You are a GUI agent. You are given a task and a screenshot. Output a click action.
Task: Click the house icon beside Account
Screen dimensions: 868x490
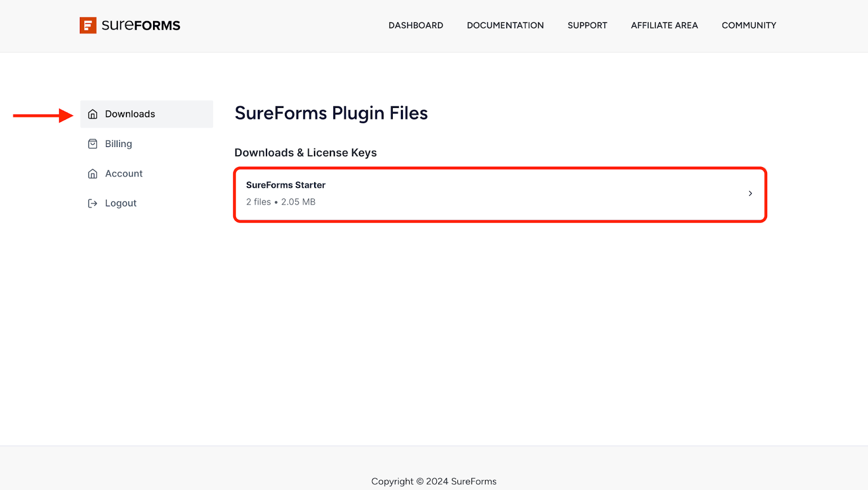(x=93, y=174)
